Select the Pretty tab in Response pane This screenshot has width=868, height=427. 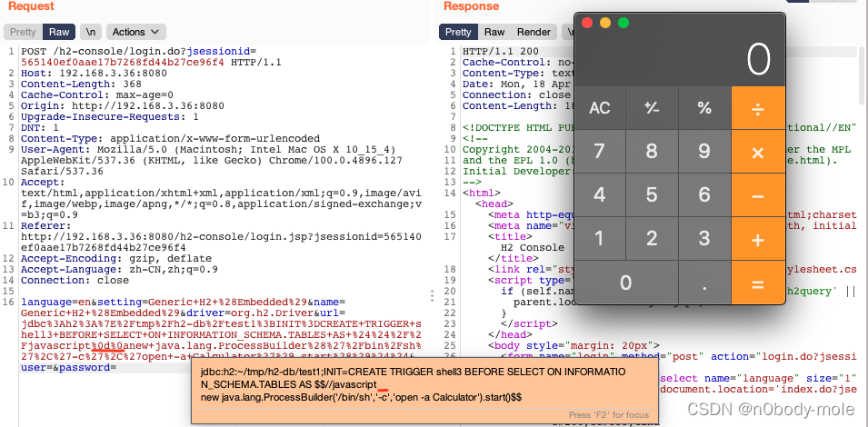[458, 32]
